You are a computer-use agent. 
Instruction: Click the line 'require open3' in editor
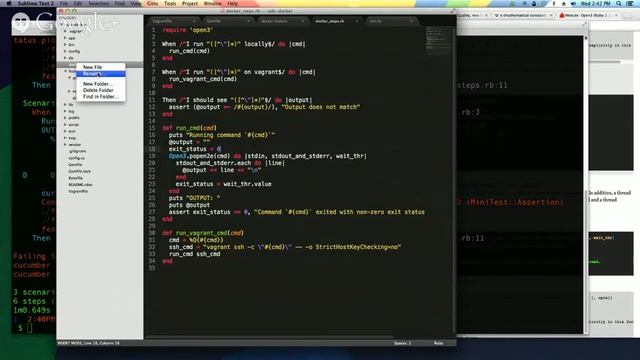pyautogui.click(x=187, y=30)
